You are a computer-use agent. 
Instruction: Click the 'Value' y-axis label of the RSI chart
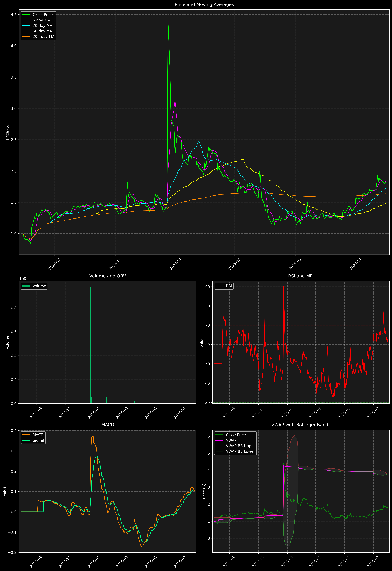202,342
